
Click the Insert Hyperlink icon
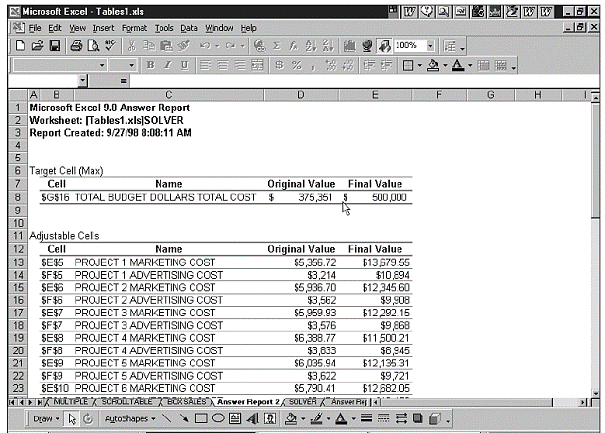pos(260,46)
